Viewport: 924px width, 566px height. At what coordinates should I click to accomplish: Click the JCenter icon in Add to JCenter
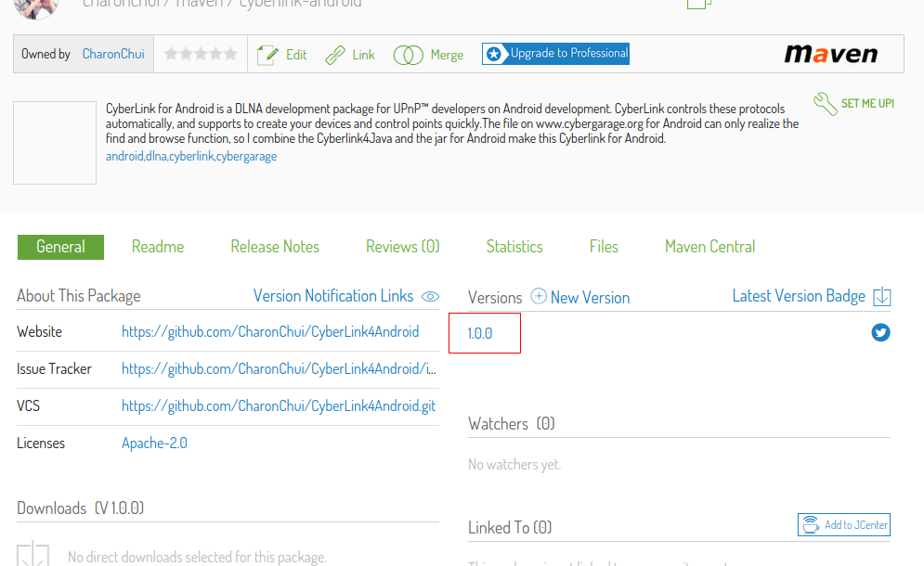(x=811, y=524)
